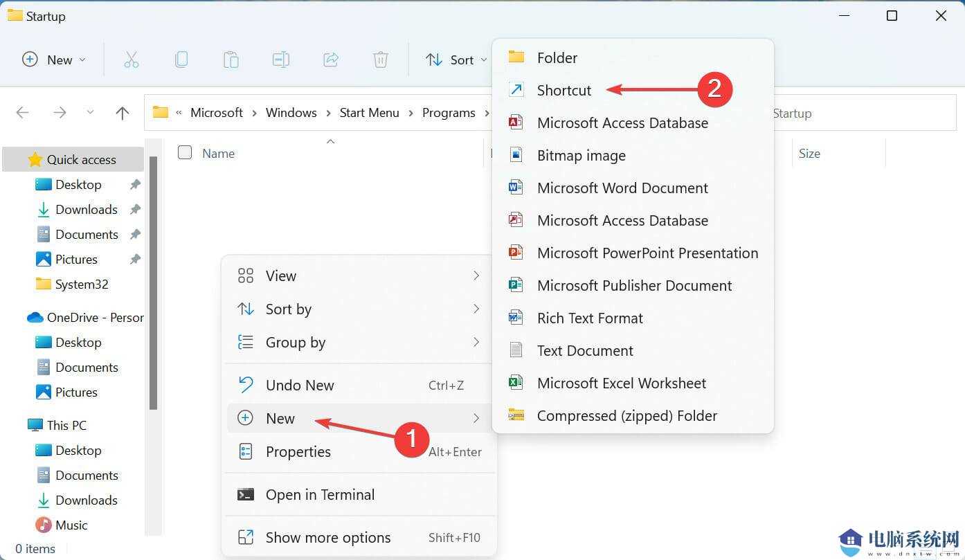This screenshot has height=560, width=965.
Task: Expand View submenu in context menu
Action: [x=359, y=276]
